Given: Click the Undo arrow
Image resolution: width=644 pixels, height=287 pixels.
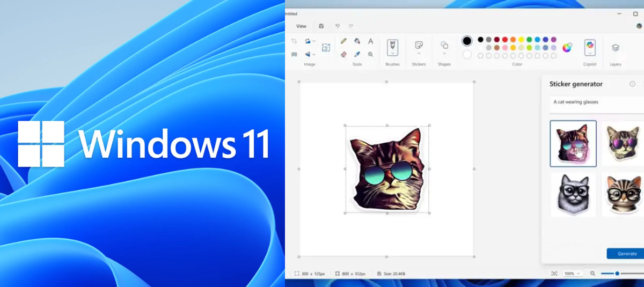Looking at the screenshot, I should [x=338, y=26].
